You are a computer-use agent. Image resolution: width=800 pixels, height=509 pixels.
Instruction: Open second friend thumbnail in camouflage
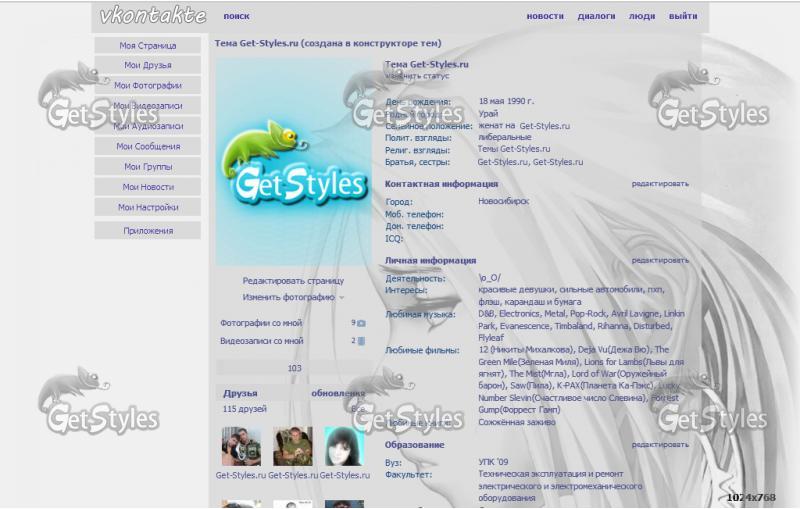click(293, 447)
